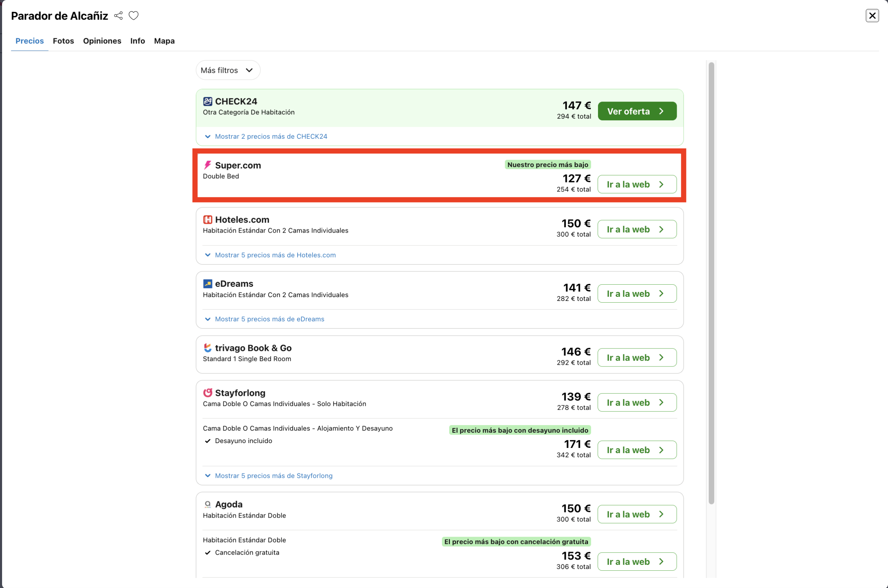Click the price list vertical scrollbar
This screenshot has height=588, width=888.
711,283
